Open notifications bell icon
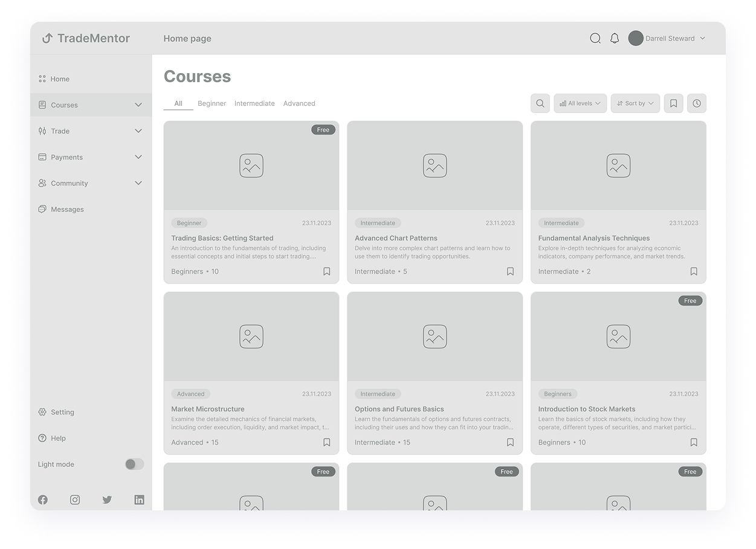The width and height of the screenshot is (756, 549). click(x=615, y=38)
